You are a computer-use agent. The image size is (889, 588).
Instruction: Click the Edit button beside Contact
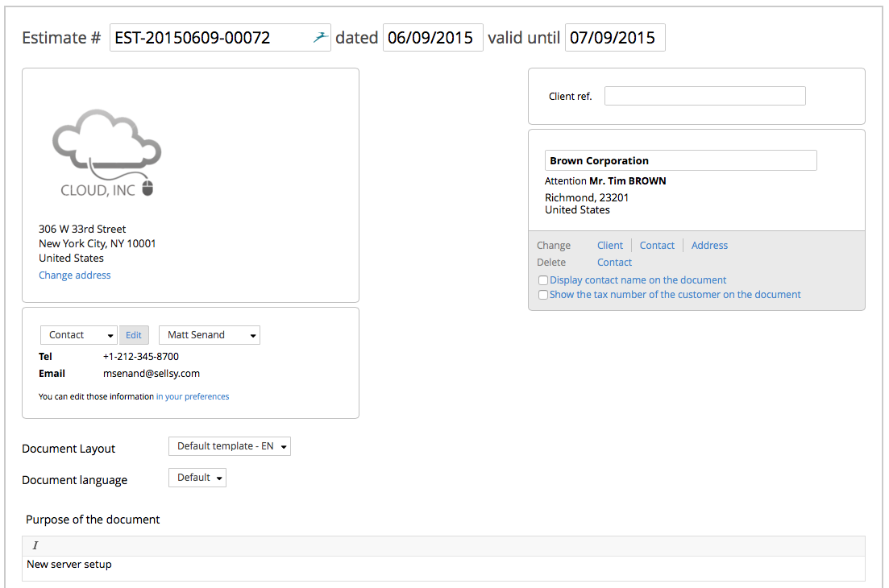[134, 335]
